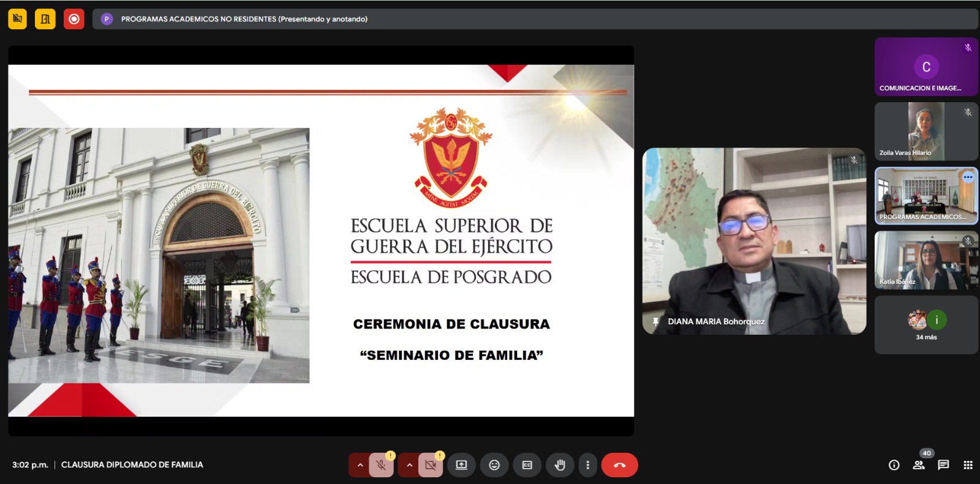Viewport: 980px width, 484px height.
Task: Open the activities grid icon
Action: coord(968,465)
